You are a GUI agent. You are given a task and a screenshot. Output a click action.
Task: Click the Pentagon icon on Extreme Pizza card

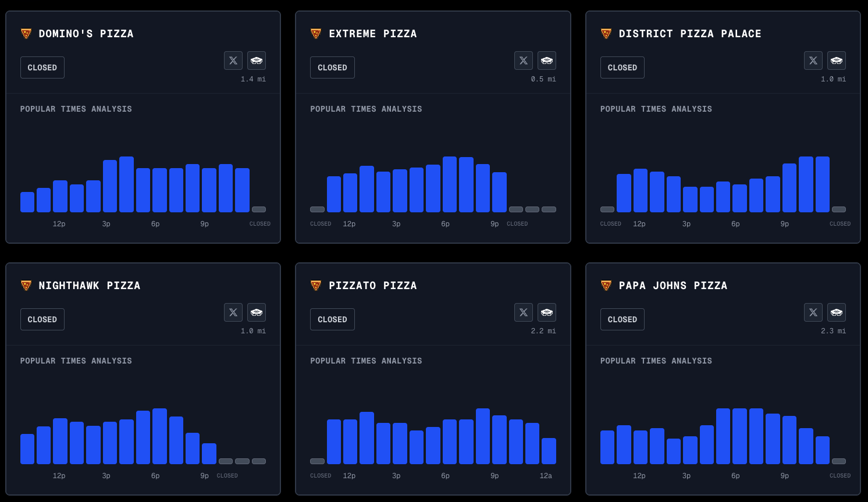click(x=547, y=60)
